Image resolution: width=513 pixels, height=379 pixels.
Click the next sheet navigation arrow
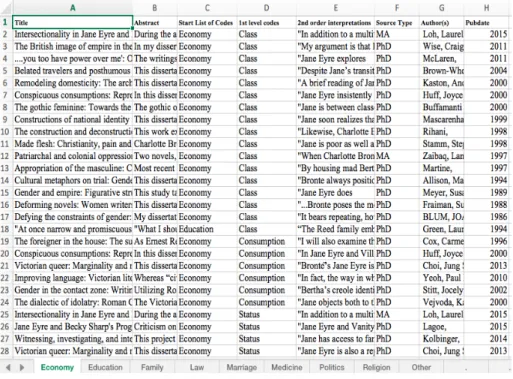click(x=22, y=367)
